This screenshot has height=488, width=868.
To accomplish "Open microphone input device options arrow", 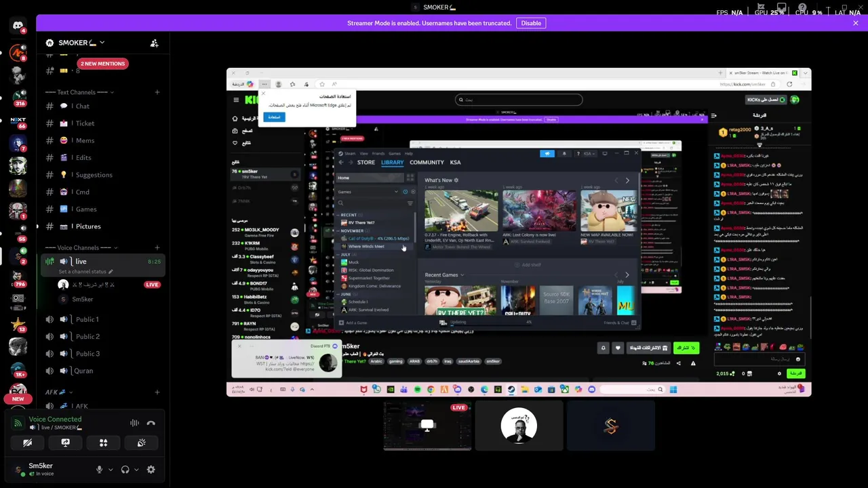I will [x=111, y=469].
